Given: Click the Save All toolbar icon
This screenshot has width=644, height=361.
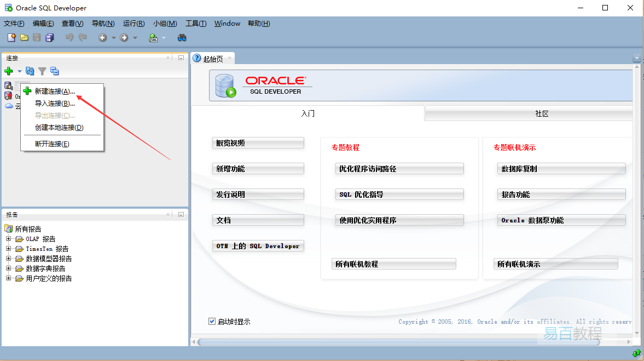Looking at the screenshot, I should point(50,38).
